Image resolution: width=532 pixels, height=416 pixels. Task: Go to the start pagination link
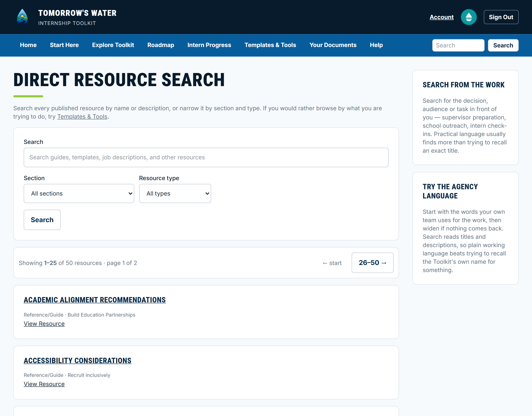tap(332, 263)
